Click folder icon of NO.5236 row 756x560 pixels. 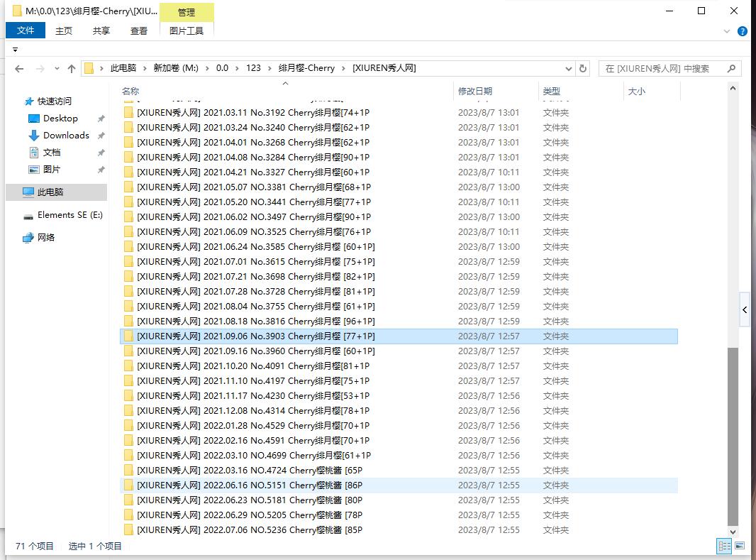(128, 529)
